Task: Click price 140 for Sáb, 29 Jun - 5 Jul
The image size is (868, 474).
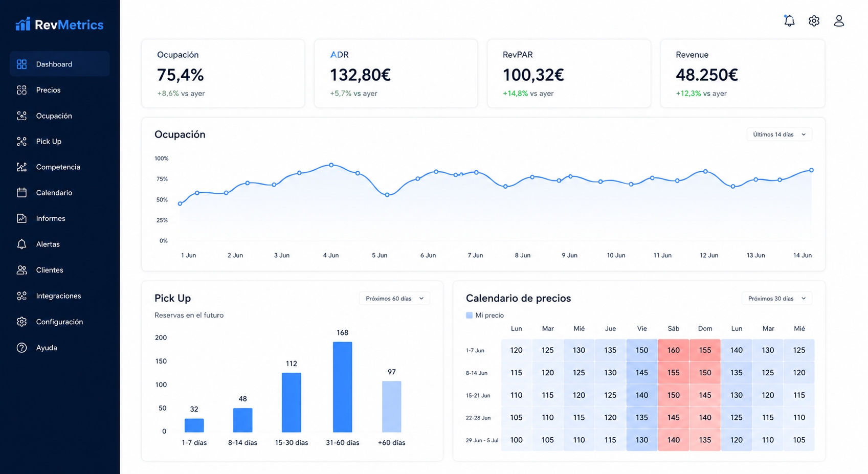Action: pyautogui.click(x=674, y=440)
